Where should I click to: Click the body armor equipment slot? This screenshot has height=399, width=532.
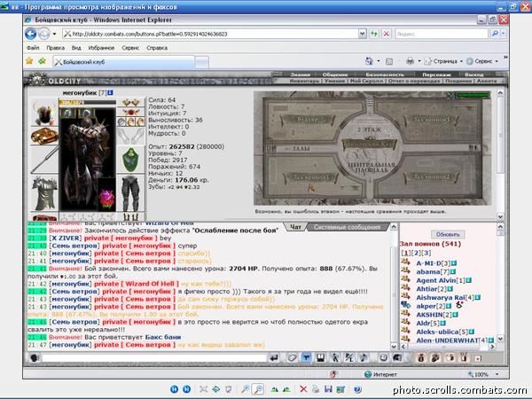(44, 193)
